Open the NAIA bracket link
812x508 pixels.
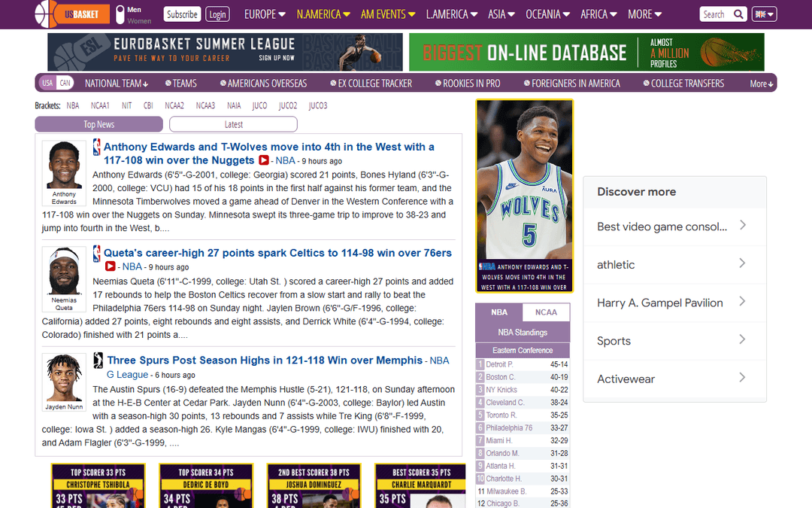(x=234, y=106)
